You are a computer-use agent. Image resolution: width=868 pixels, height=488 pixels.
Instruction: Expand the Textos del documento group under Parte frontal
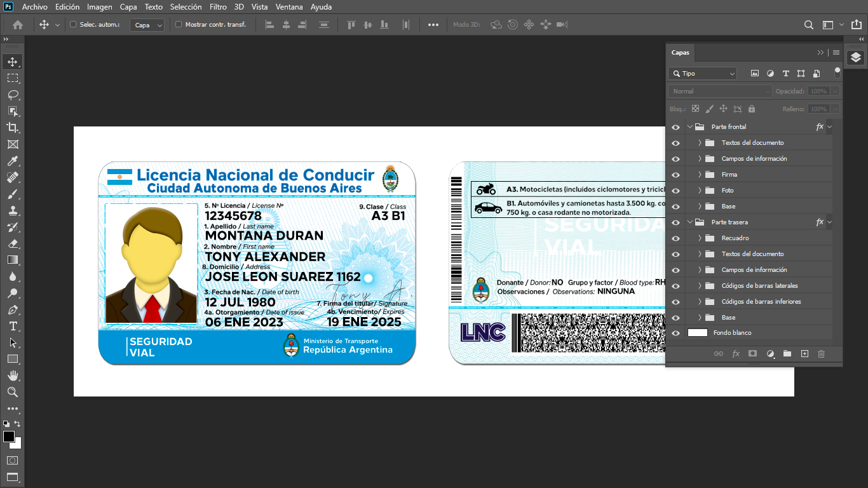700,143
